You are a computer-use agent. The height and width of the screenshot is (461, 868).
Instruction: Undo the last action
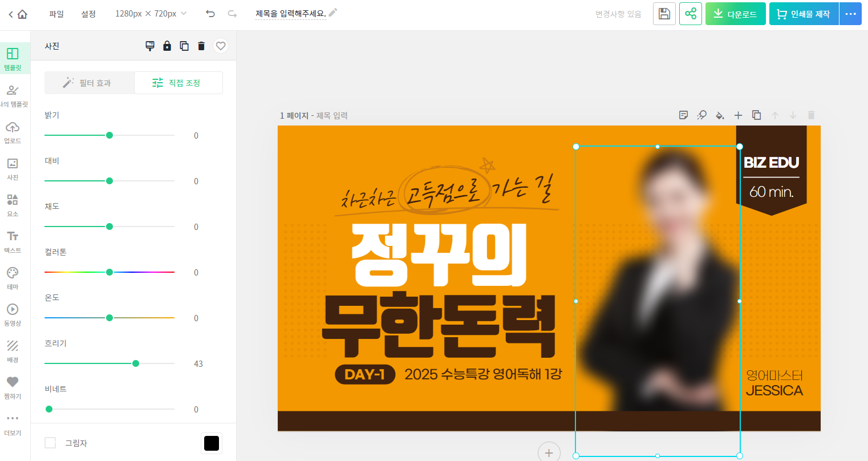pyautogui.click(x=210, y=14)
